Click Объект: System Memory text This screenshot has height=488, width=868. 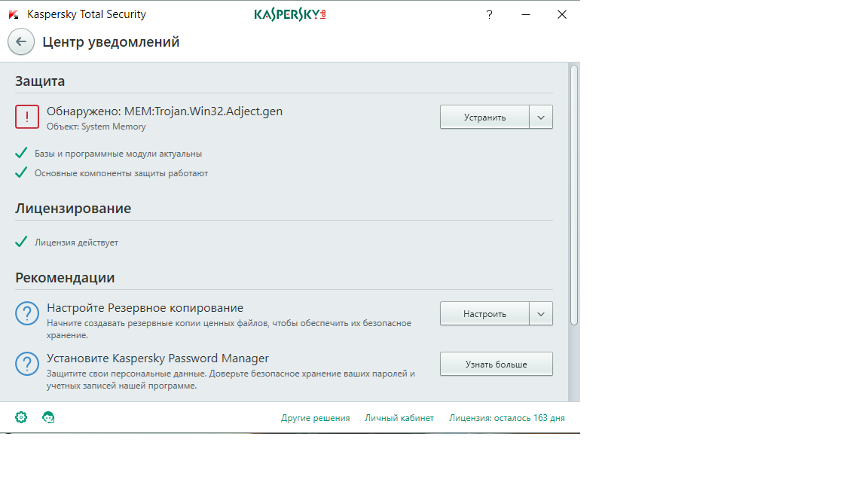pos(96,127)
